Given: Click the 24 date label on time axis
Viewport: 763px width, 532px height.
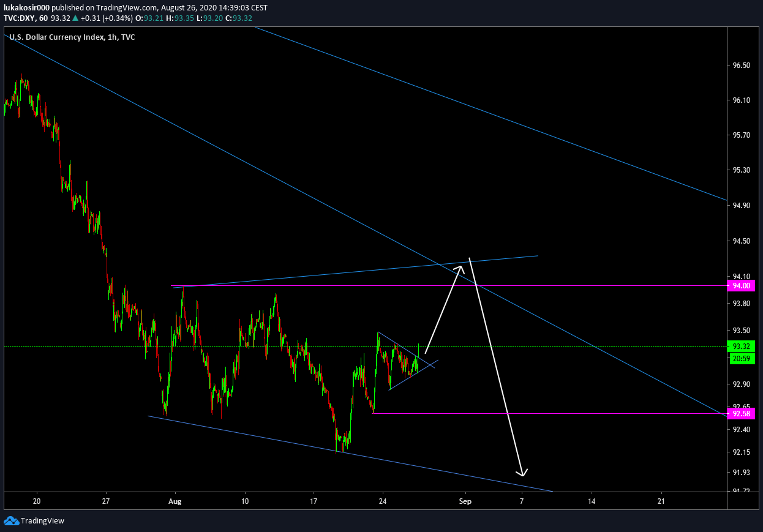Looking at the screenshot, I should click(x=382, y=501).
